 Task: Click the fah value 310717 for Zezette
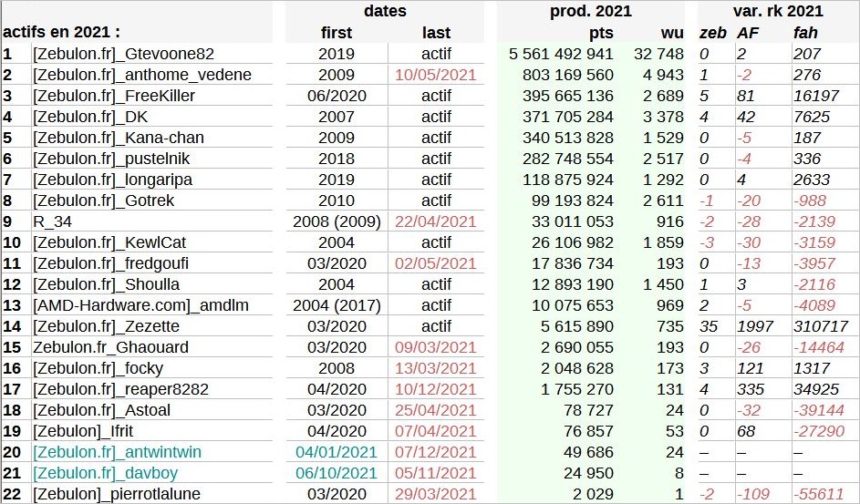coord(821,326)
